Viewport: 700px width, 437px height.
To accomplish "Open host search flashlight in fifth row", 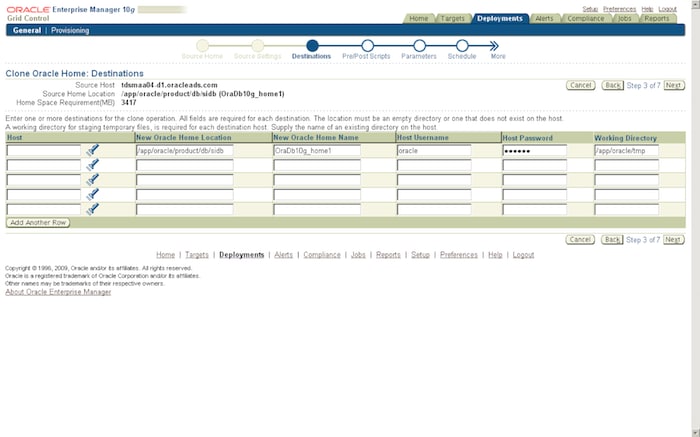I will pos(92,209).
